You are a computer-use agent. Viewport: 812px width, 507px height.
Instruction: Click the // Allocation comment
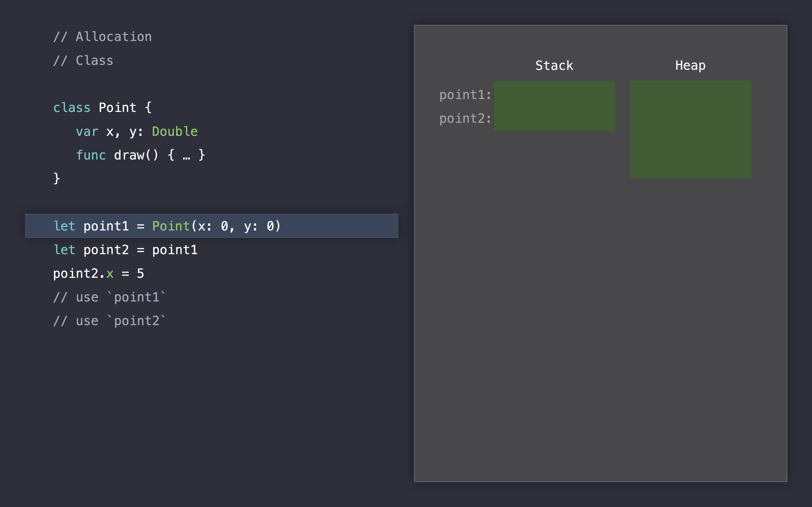tap(102, 37)
